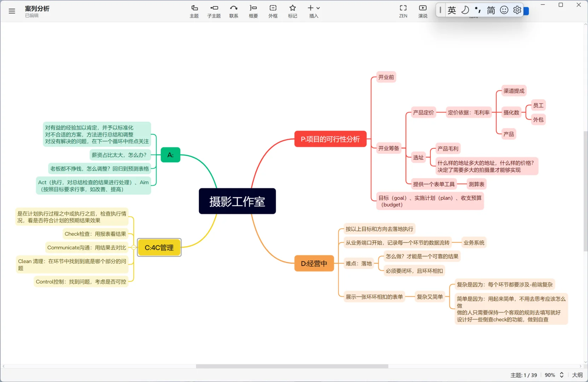Viewport: 588px width, 382px height.
Task: Select the 业务系统 node
Action: click(474, 243)
